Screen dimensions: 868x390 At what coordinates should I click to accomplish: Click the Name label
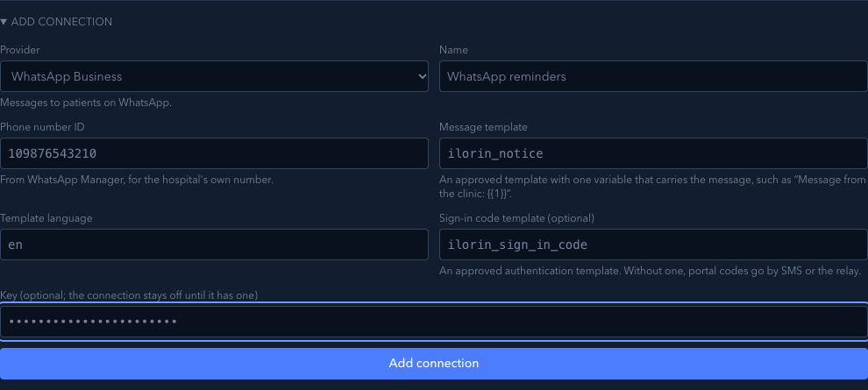point(453,50)
